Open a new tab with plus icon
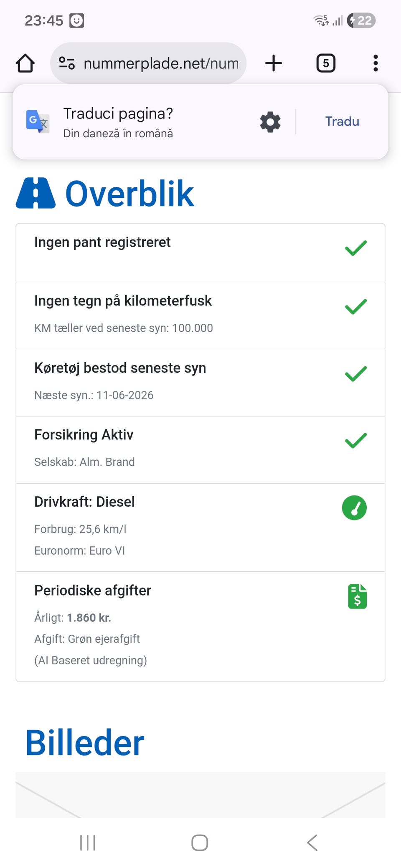401x868 pixels. coord(274,63)
